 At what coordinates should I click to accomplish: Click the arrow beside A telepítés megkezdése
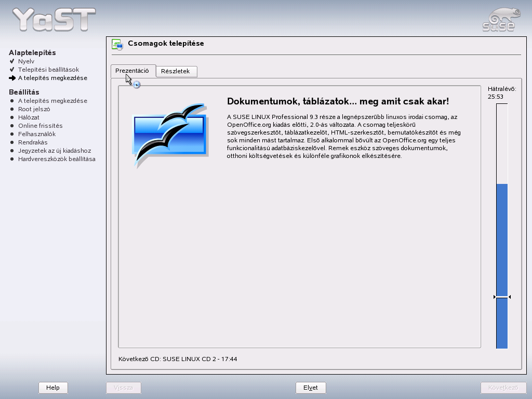[x=12, y=78]
